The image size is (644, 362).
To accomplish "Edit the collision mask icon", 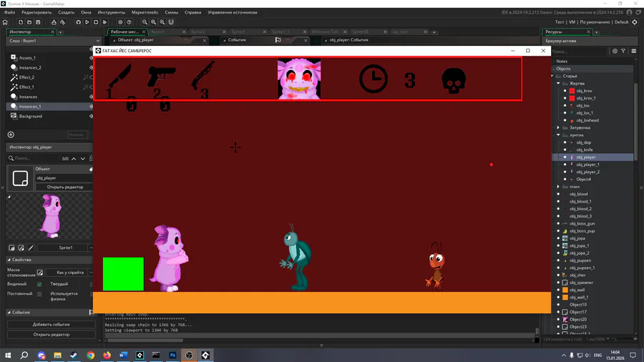I will point(40,273).
